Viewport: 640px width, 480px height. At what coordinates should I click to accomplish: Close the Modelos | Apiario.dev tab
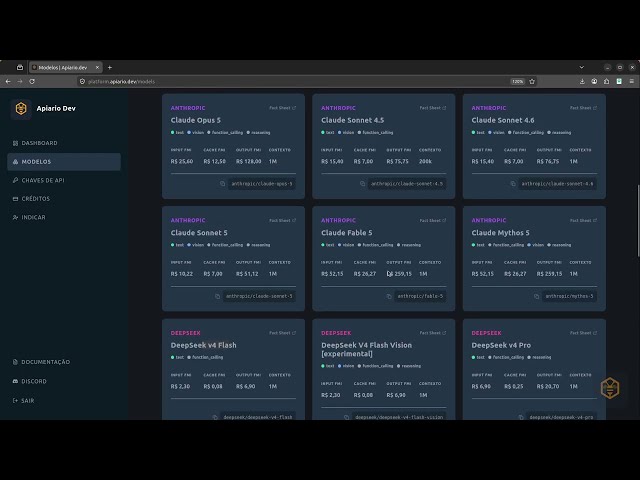pyautogui.click(x=97, y=67)
